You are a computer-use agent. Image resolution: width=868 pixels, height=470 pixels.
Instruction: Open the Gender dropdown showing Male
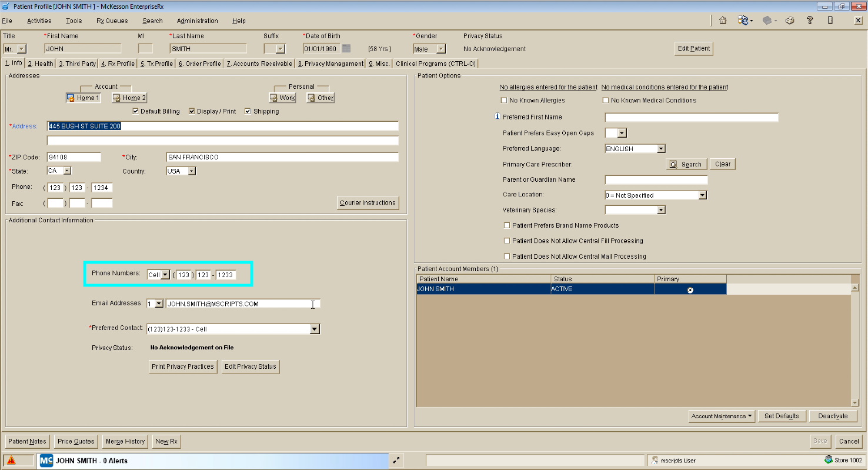441,49
